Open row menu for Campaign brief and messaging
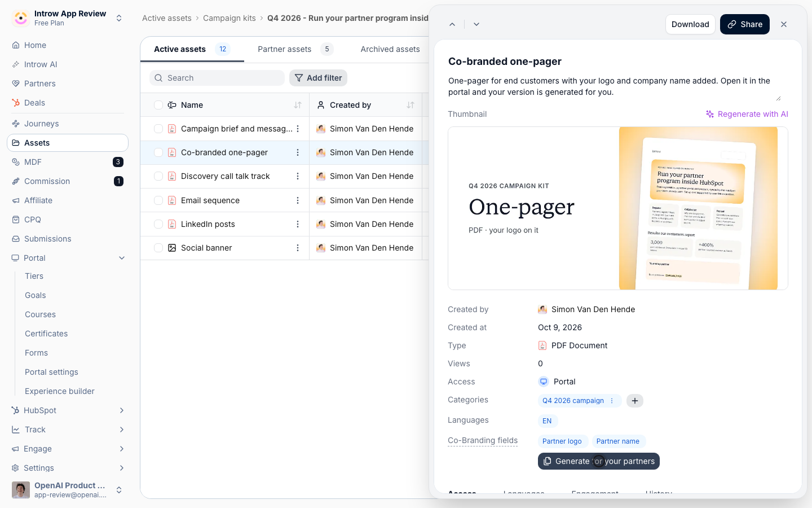Viewport: 812px width, 508px height. tap(298, 129)
